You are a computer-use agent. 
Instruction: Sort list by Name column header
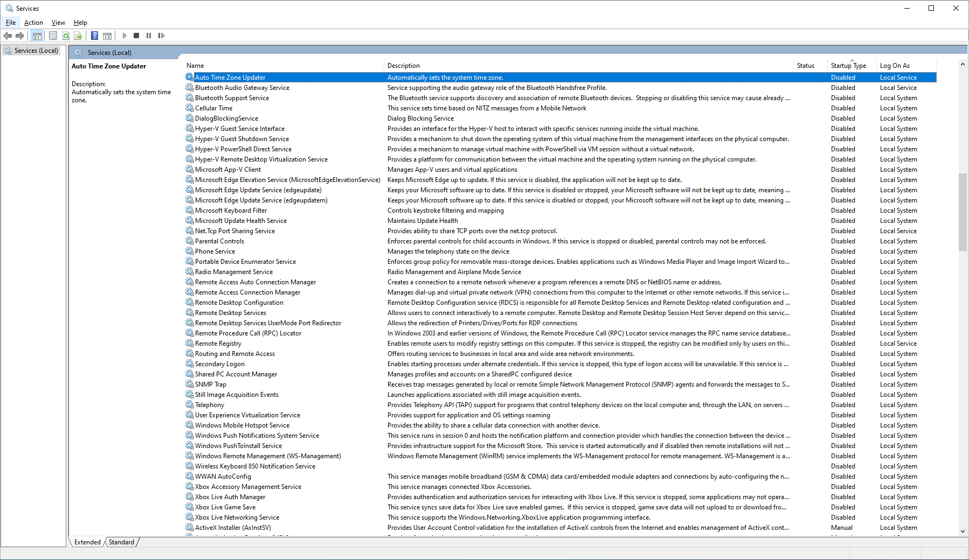coord(195,66)
